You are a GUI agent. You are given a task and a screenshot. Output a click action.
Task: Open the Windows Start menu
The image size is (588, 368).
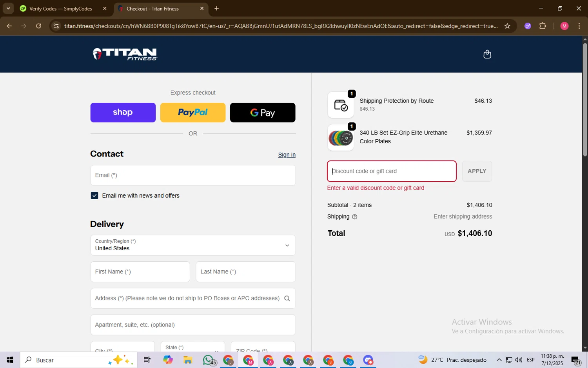point(10,360)
